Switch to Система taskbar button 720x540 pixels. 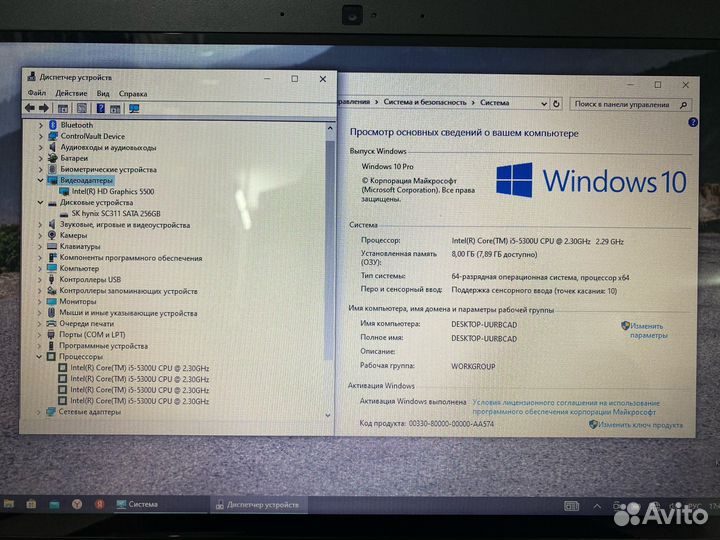coord(161,504)
